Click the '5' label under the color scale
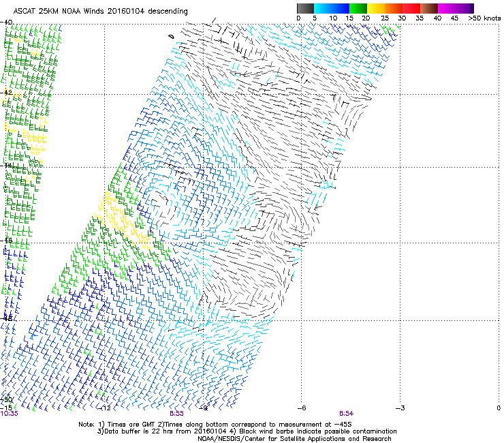 315,18
